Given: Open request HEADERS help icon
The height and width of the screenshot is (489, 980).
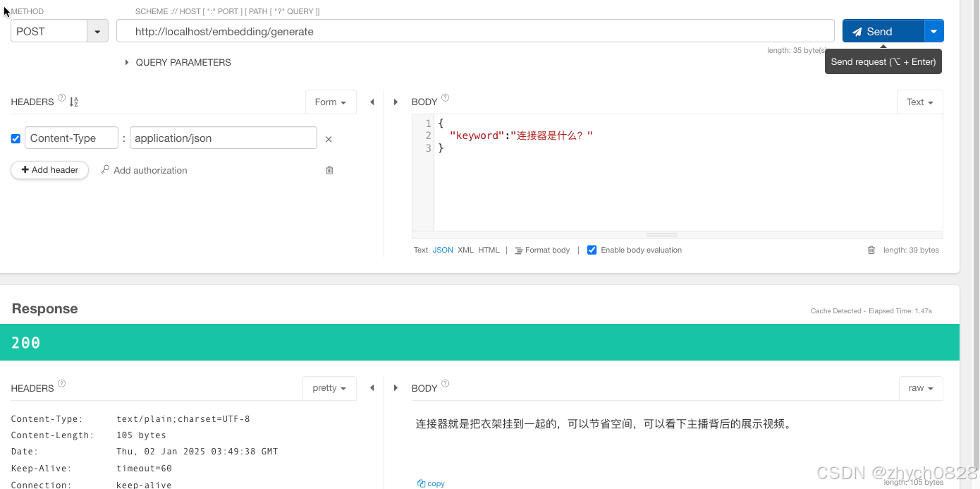Looking at the screenshot, I should (x=61, y=99).
